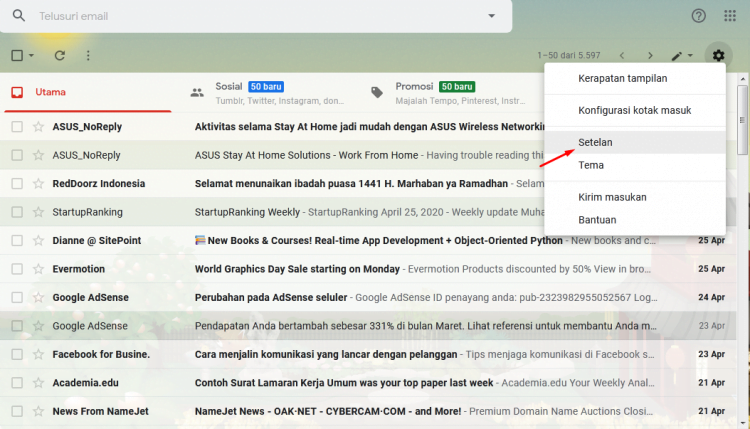Switch to the Utama tab
750x429 pixels.
tap(88, 92)
